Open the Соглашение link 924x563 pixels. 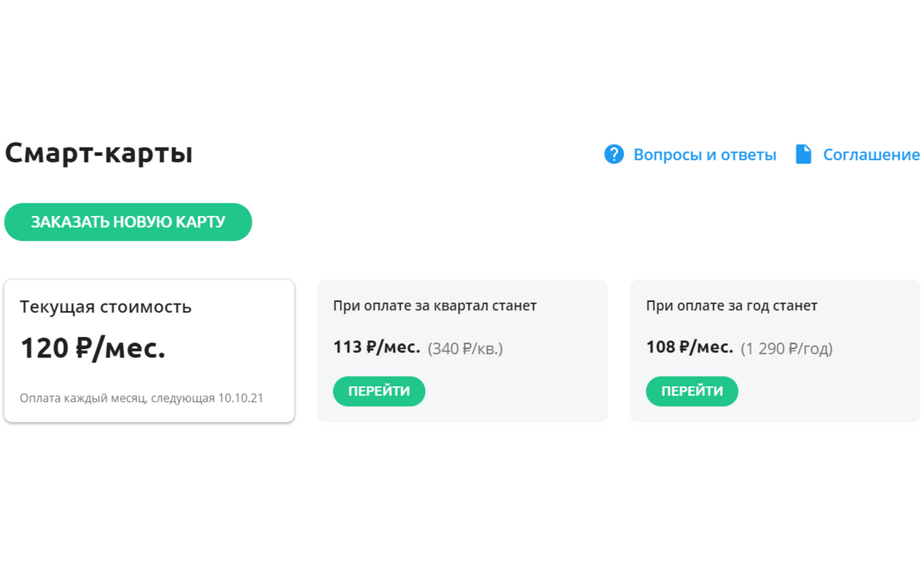pyautogui.click(x=871, y=154)
